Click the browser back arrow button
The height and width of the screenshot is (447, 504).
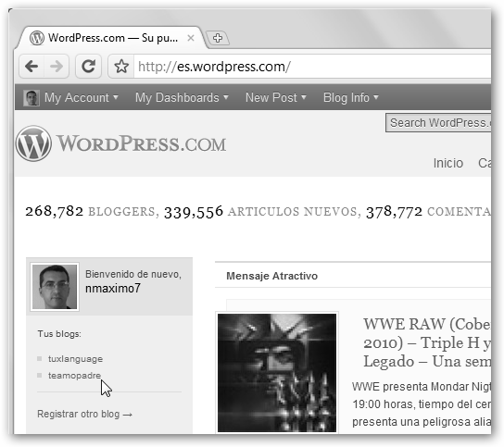click(x=31, y=67)
